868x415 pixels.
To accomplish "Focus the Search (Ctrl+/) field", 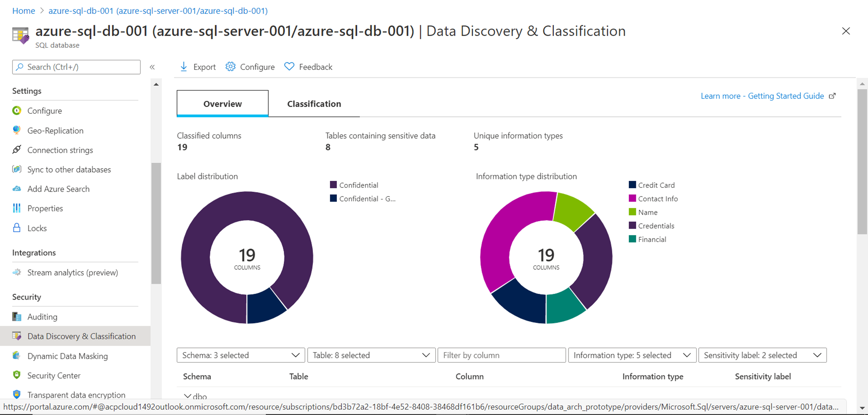I will click(x=76, y=67).
